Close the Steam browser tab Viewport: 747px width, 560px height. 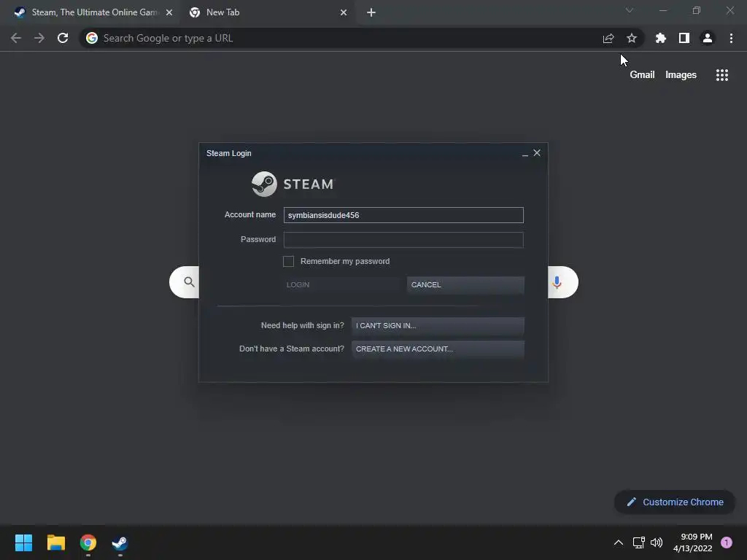pos(169,12)
